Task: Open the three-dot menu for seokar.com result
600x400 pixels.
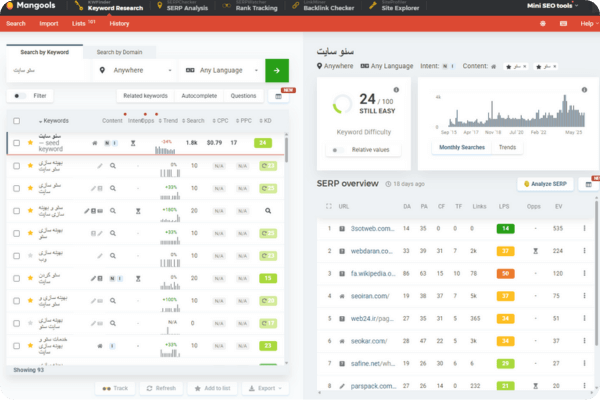Action: pyautogui.click(x=584, y=341)
